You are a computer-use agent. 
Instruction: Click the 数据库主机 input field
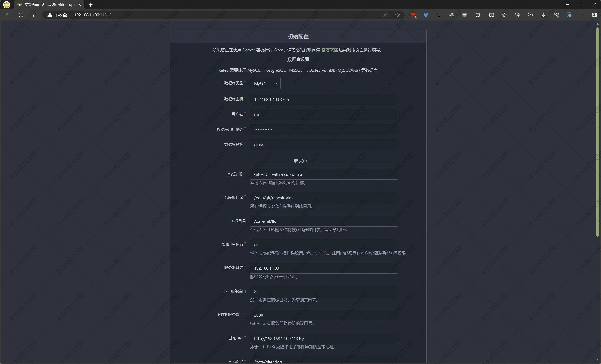[x=324, y=99]
